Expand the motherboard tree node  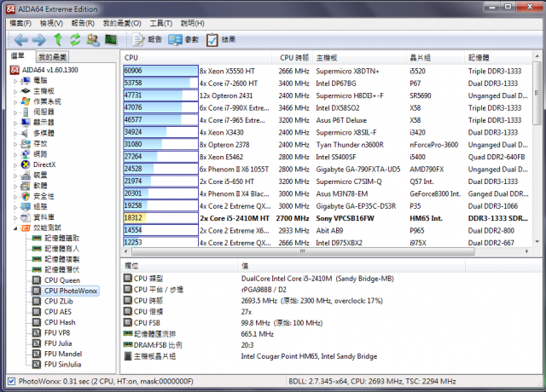click(x=15, y=91)
